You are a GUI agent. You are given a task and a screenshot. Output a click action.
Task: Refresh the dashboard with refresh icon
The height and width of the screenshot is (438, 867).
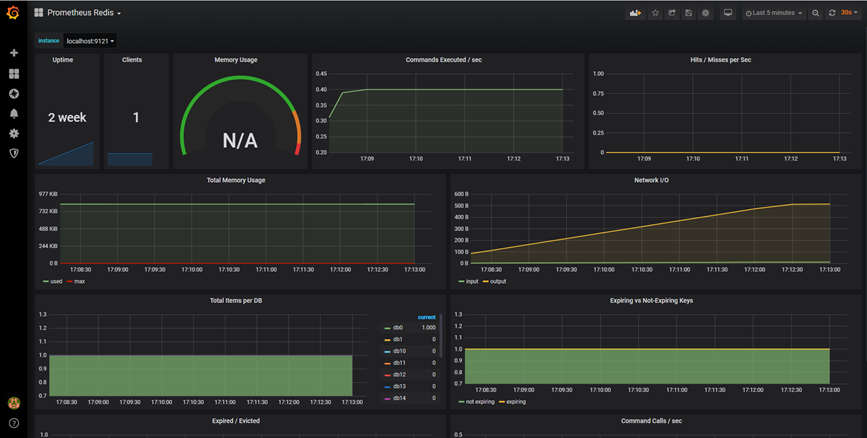point(832,13)
